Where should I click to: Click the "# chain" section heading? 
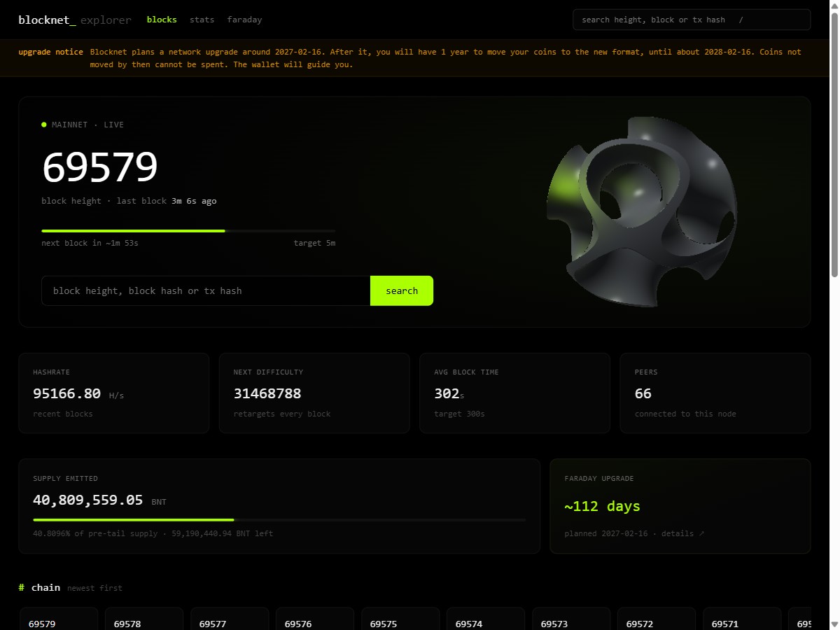click(39, 587)
